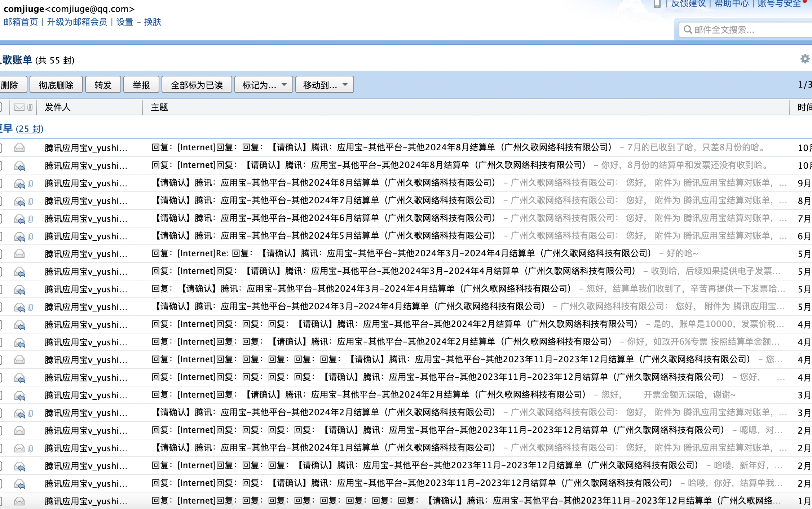
Task: Click the replied icon of the '如改开6%专票' mail
Action: coord(19,342)
